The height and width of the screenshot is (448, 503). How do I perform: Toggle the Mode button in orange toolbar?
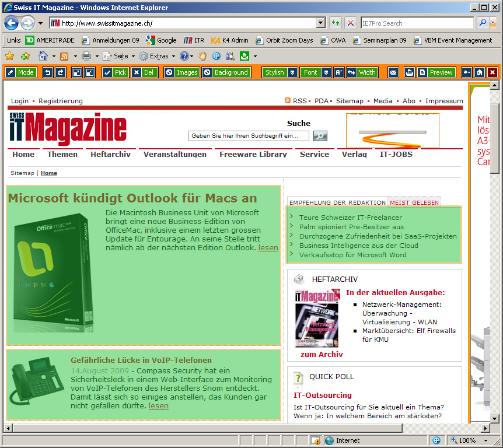[x=20, y=72]
